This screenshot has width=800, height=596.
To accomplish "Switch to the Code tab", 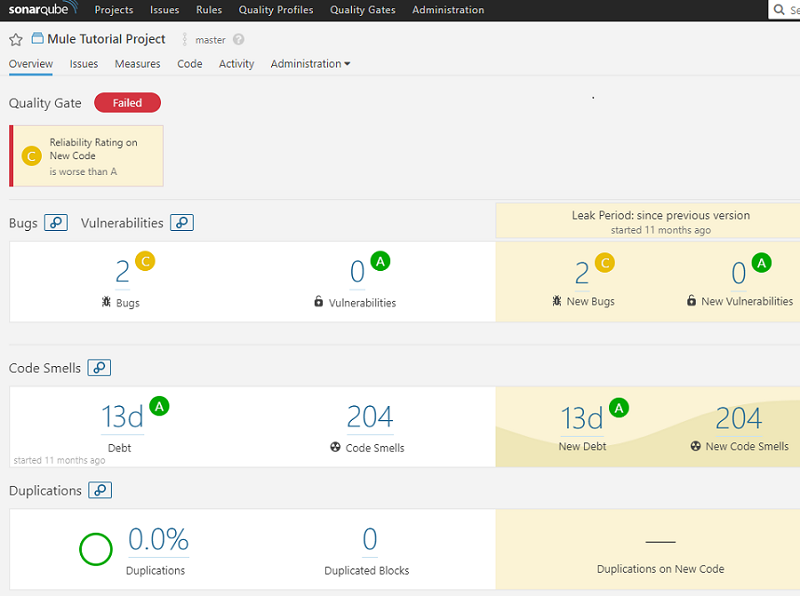I will (190, 64).
